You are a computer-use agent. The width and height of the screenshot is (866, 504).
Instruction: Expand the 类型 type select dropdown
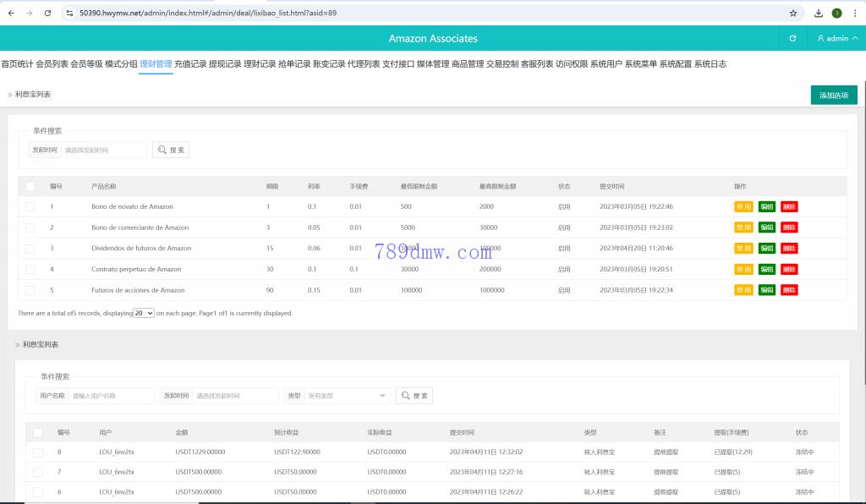[x=347, y=395]
